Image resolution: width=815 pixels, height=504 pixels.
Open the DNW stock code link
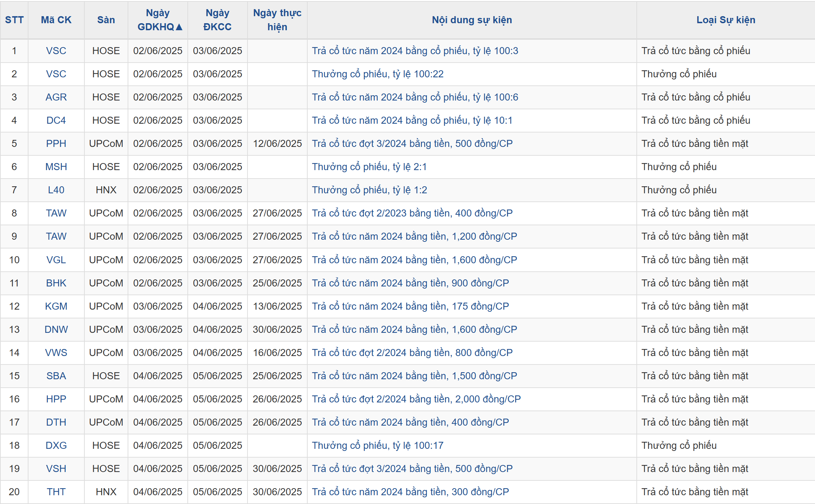click(56, 329)
